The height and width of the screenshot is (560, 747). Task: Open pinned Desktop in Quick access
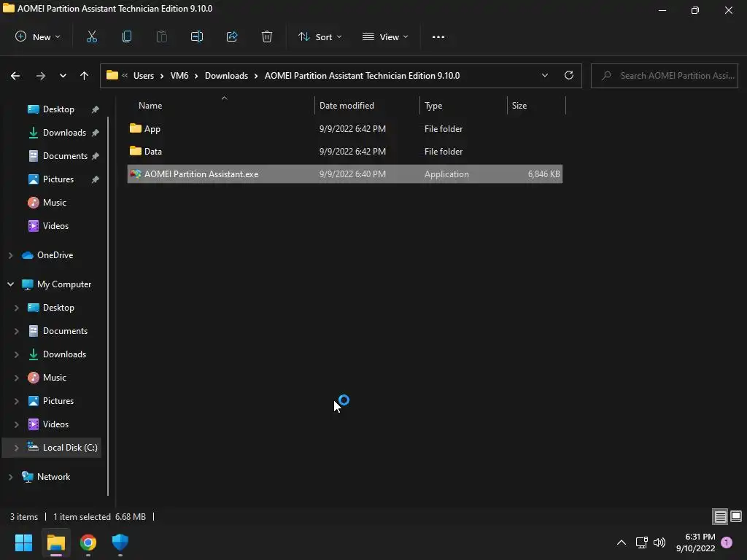pos(58,109)
